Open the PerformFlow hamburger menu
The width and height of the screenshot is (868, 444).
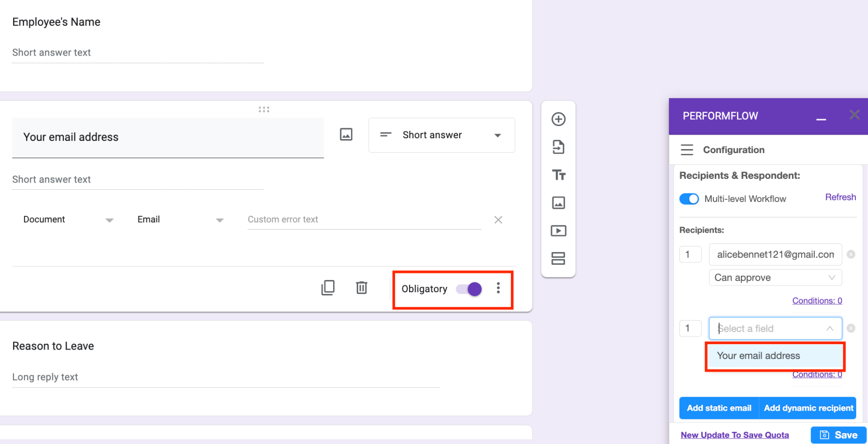687,150
